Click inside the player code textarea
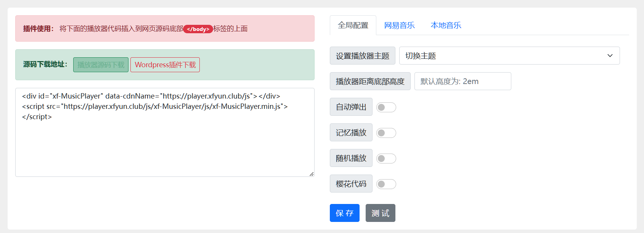The height and width of the screenshot is (233, 644). tap(165, 132)
